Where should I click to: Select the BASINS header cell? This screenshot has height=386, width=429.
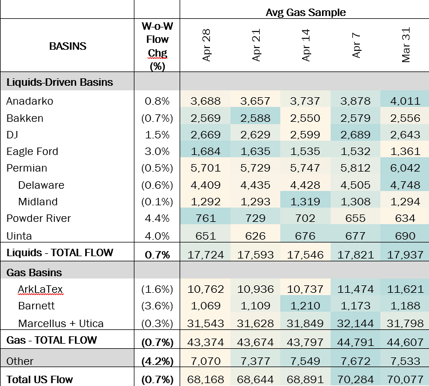(68, 46)
